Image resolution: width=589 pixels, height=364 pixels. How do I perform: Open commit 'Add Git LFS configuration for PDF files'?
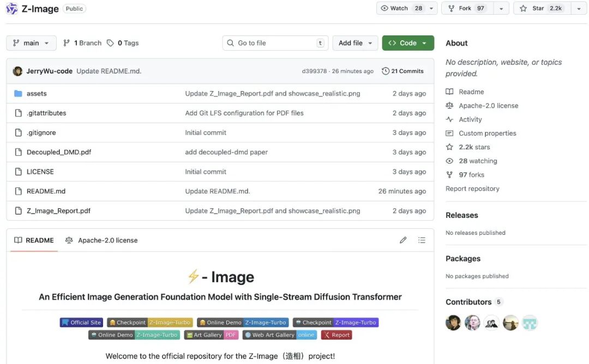(244, 113)
